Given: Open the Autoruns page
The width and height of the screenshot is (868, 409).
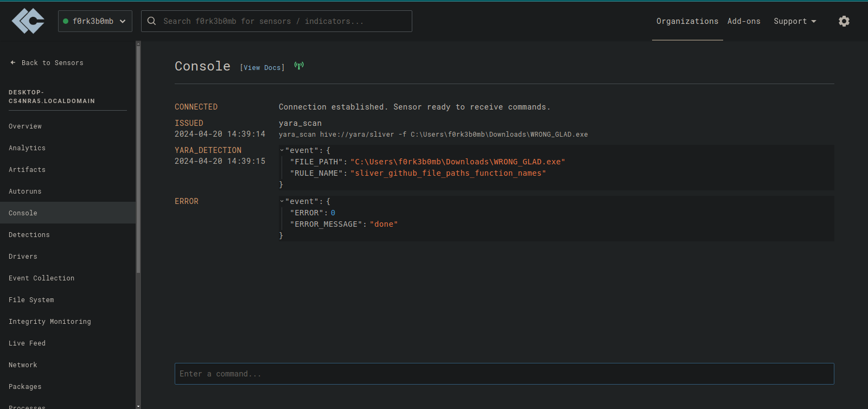Looking at the screenshot, I should tap(25, 191).
